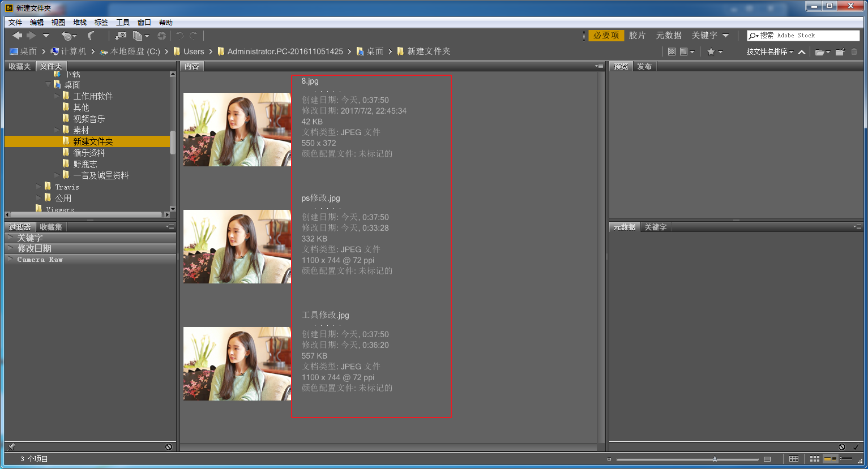Rotate counterclockwise icon
This screenshot has width=868, height=469.
tap(179, 36)
